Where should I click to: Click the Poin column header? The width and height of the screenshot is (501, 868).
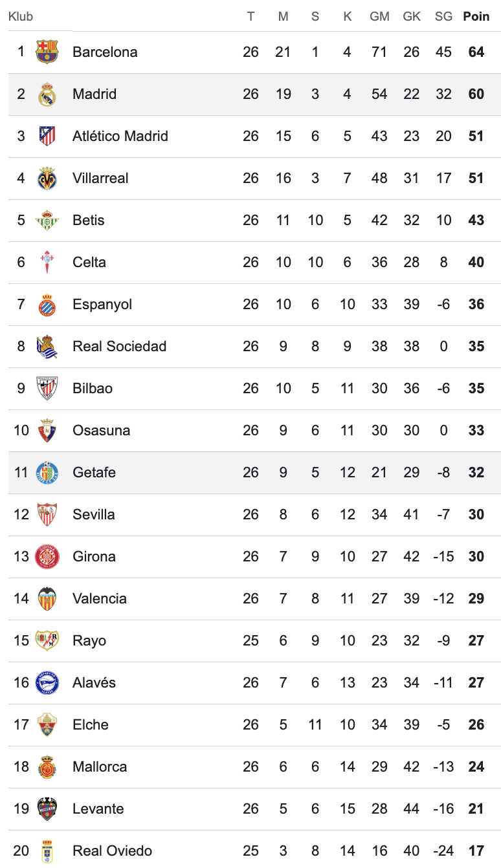pyautogui.click(x=476, y=17)
